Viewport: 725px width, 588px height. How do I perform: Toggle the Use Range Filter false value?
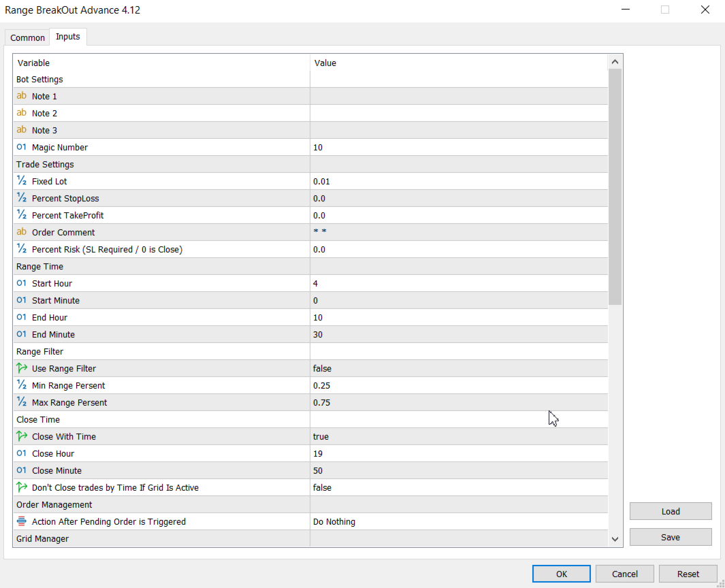click(459, 368)
